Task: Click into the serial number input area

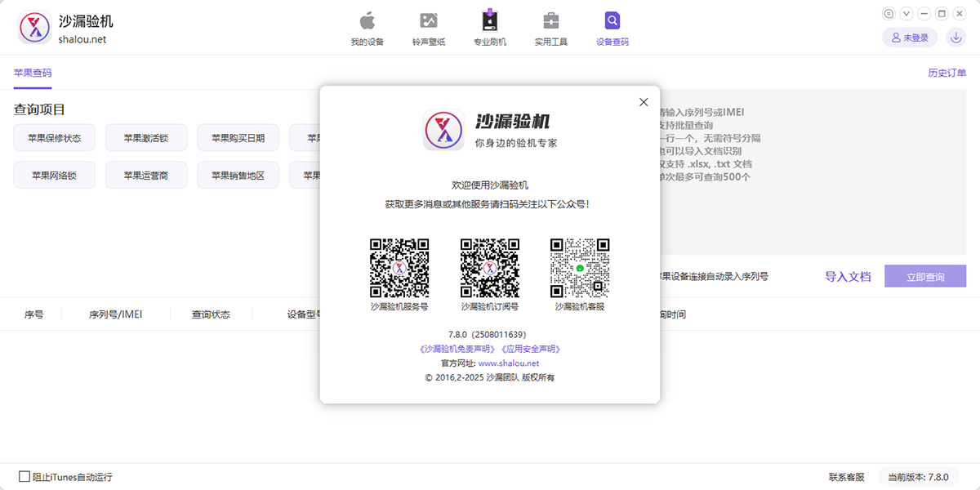Action: (x=813, y=171)
